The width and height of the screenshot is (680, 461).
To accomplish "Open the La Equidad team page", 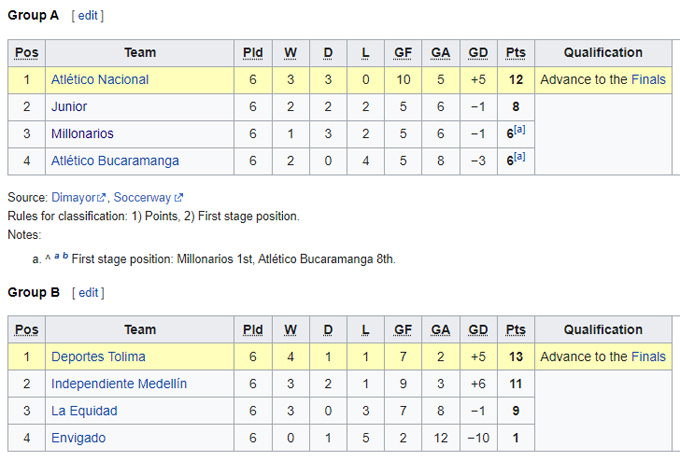I will [x=84, y=411].
